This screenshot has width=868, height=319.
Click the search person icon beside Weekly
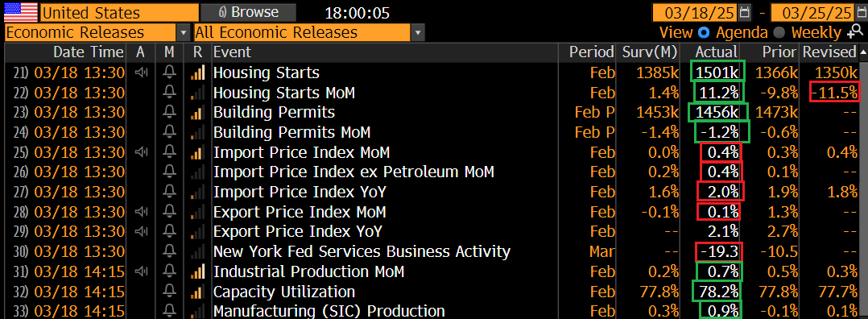[x=854, y=33]
